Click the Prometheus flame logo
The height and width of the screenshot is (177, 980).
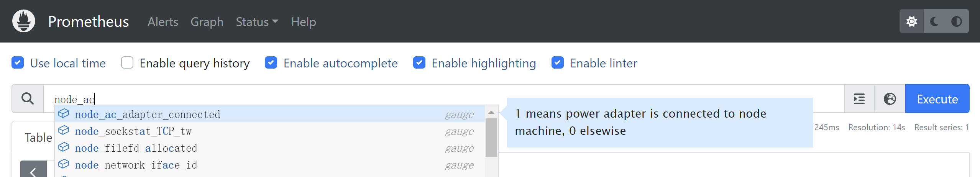tap(24, 21)
